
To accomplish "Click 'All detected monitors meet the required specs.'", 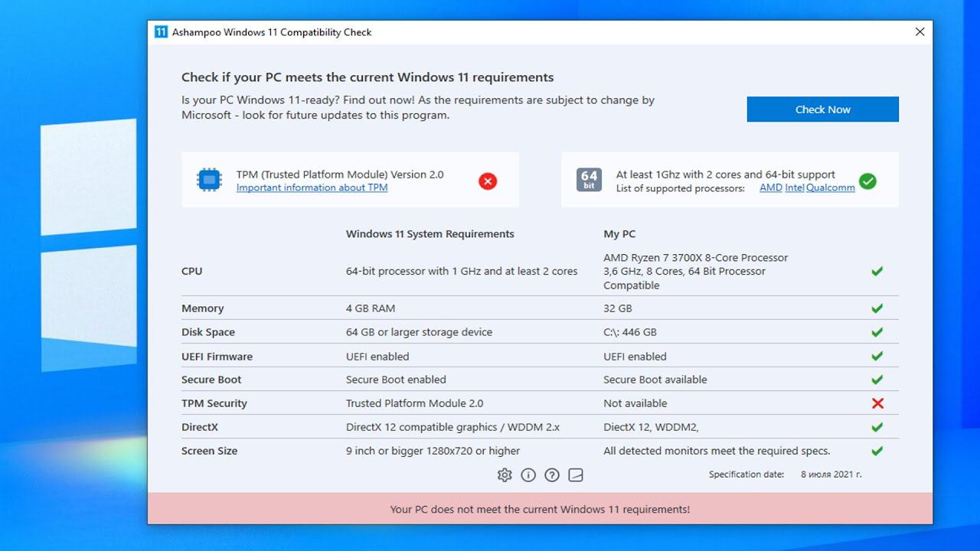I will [717, 451].
